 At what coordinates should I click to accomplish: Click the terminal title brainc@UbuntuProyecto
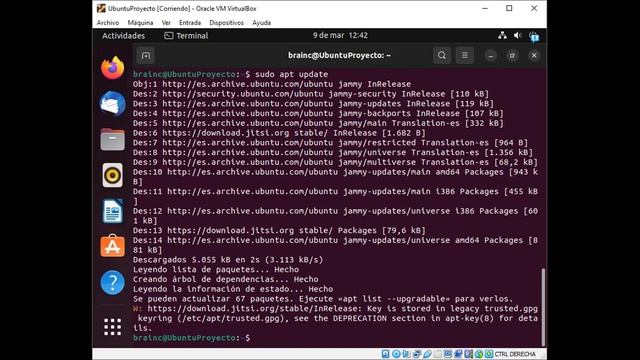tap(339, 56)
